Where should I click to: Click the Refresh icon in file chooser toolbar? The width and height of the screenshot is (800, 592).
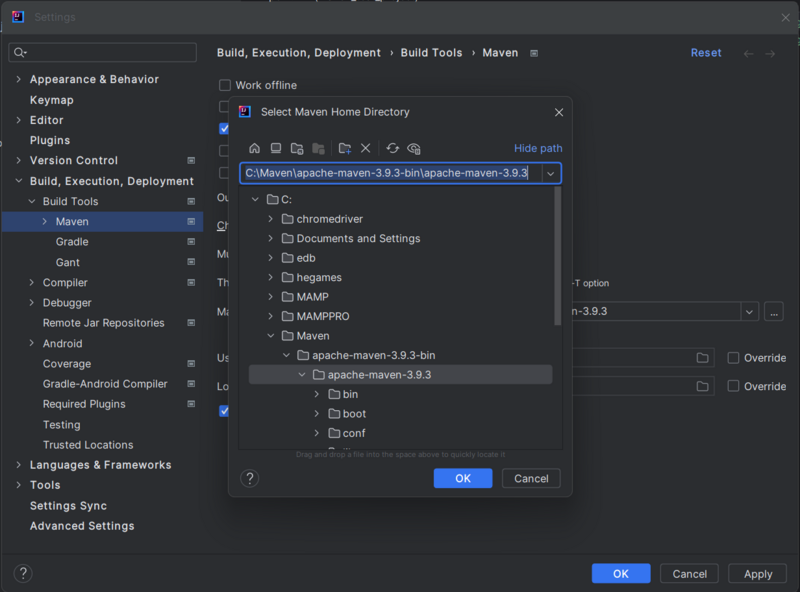pyautogui.click(x=392, y=149)
